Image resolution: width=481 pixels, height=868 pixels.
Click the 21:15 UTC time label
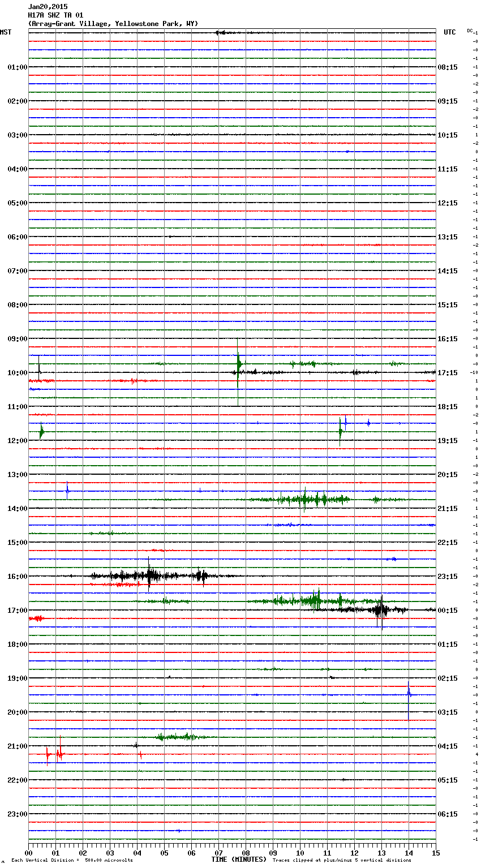coord(448,509)
